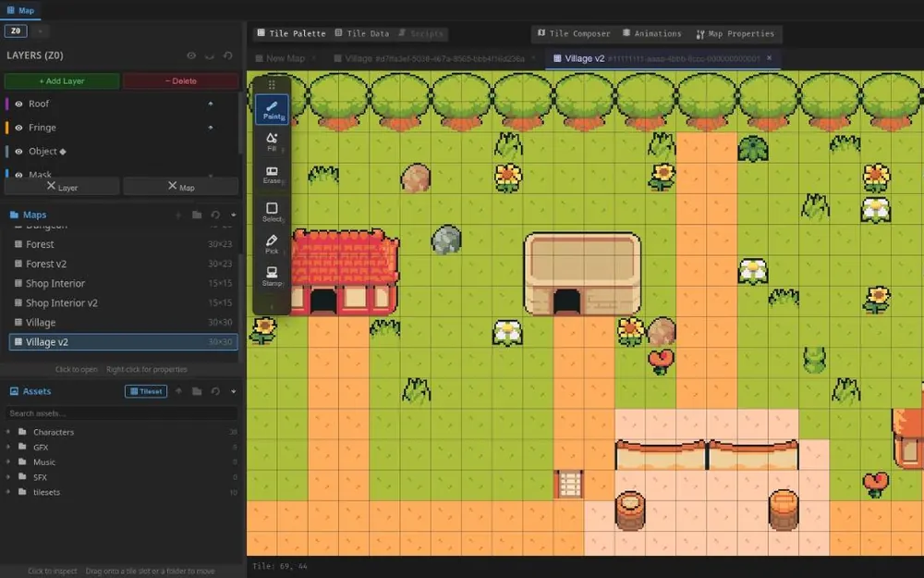
Task: Click the arrow marker on Roof layer
Action: pos(211,104)
